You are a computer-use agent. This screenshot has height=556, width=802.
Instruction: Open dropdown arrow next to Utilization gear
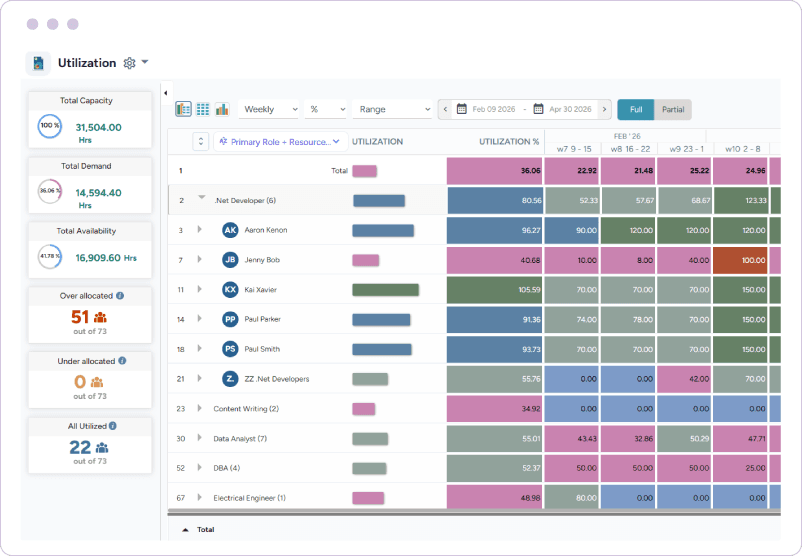coord(145,62)
